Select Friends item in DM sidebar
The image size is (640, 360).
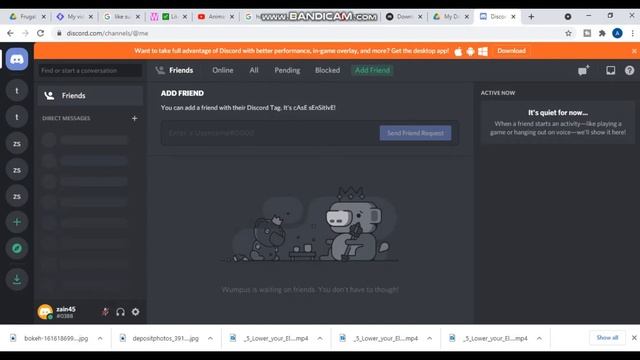click(x=90, y=96)
